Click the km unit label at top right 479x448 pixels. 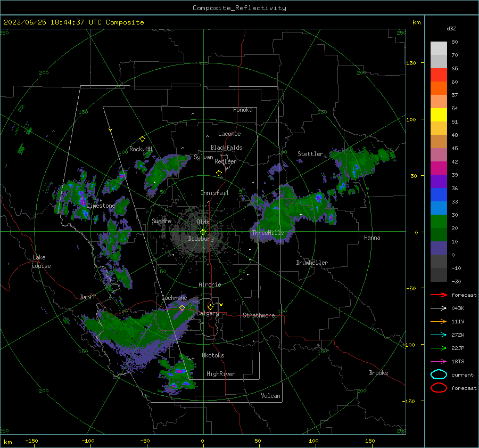(x=416, y=22)
